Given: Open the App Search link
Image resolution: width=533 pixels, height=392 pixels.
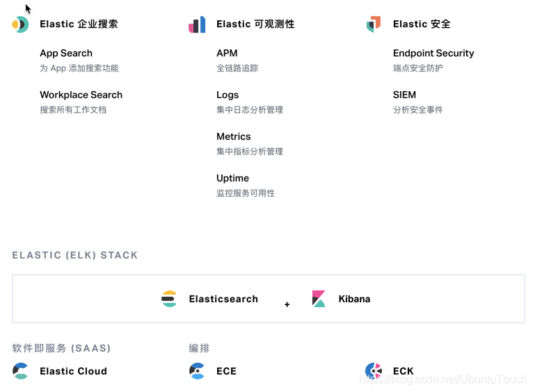Looking at the screenshot, I should point(66,53).
